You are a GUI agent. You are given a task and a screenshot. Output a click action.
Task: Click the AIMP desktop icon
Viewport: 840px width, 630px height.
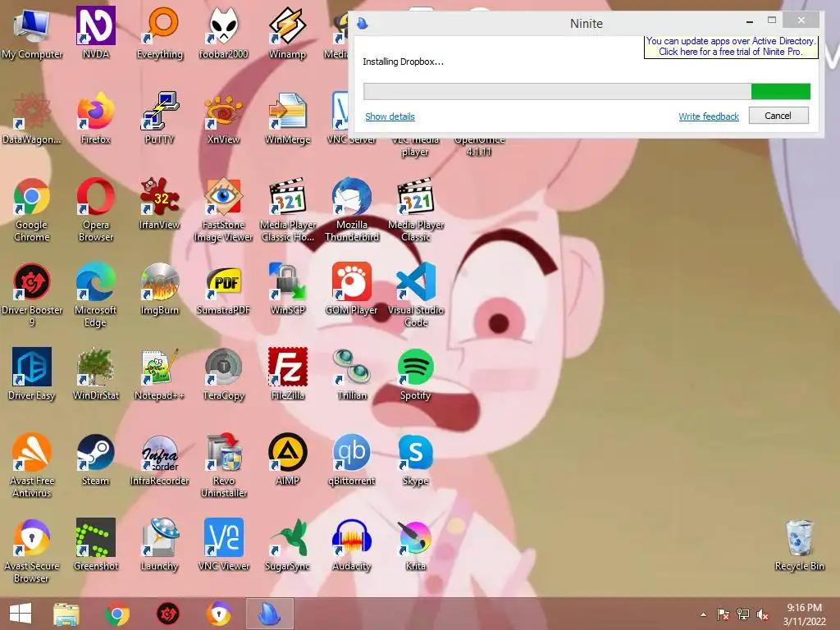tap(288, 459)
